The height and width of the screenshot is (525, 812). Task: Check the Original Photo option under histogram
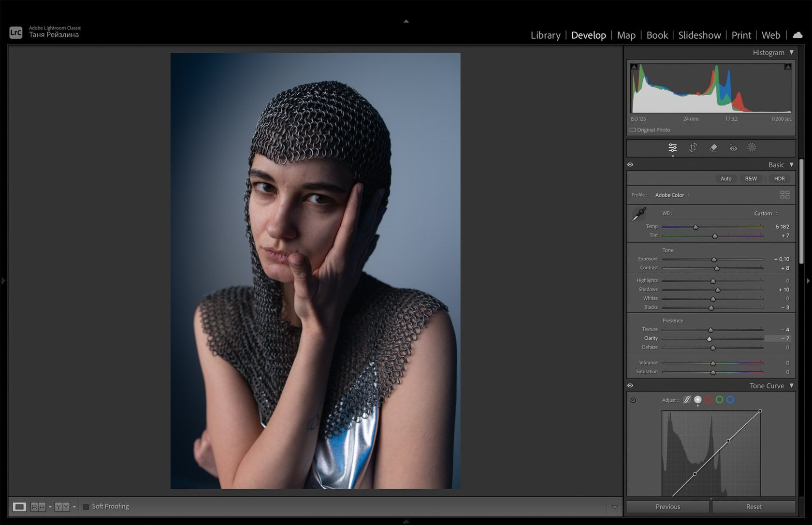coord(633,130)
